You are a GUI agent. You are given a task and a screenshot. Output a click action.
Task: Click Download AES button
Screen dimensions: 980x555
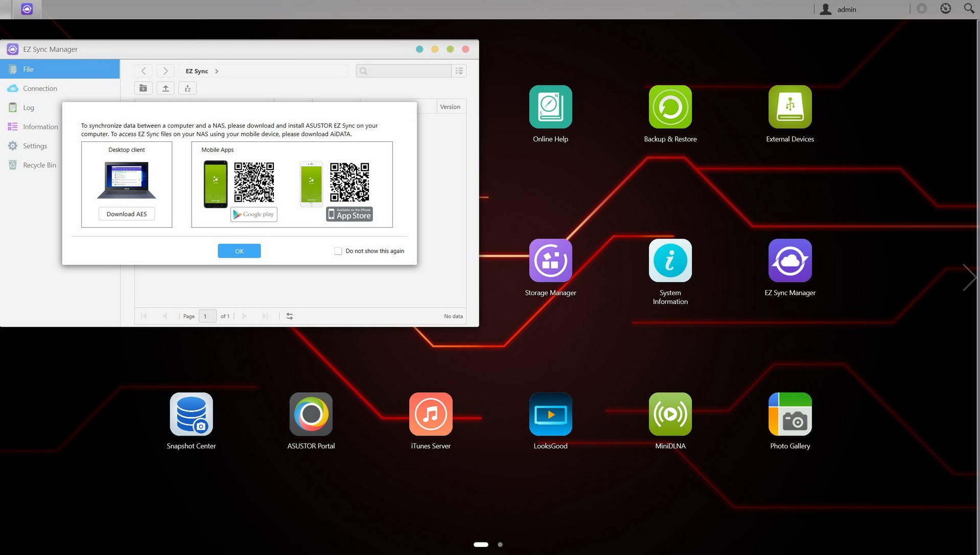tap(127, 214)
